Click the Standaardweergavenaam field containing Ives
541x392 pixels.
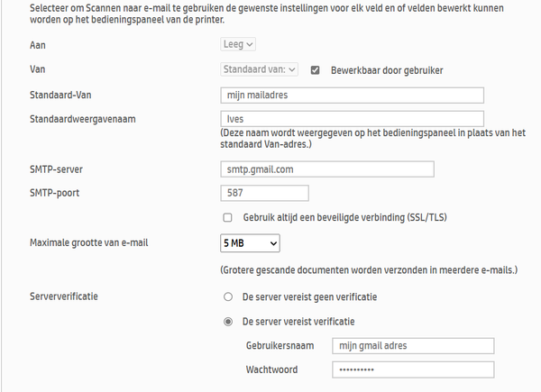click(x=352, y=119)
